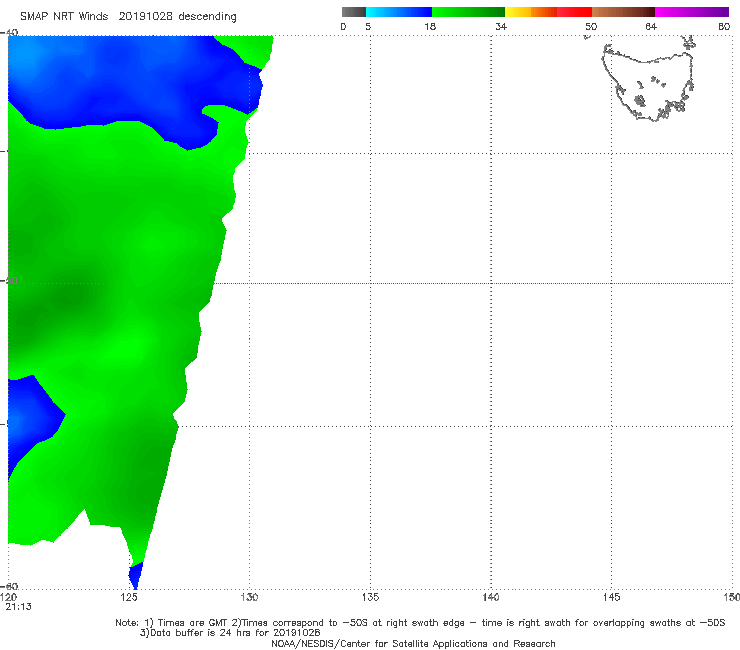The width and height of the screenshot is (740, 650).
Task: Click the longitude label '140'
Action: tap(491, 598)
